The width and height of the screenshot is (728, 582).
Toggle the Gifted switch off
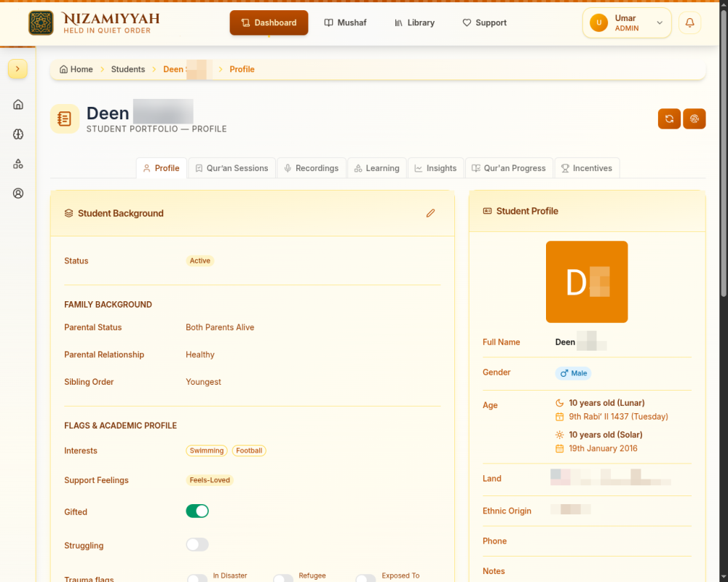(x=197, y=511)
